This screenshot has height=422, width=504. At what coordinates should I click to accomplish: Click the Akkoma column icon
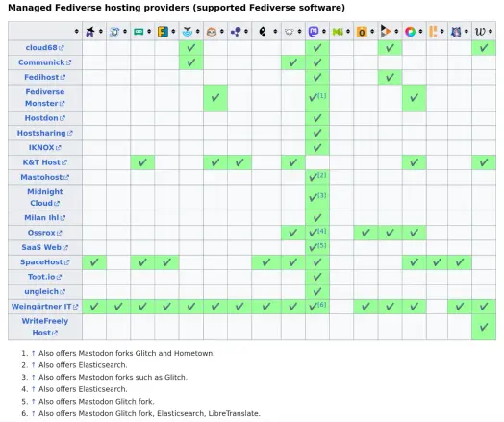click(x=90, y=32)
